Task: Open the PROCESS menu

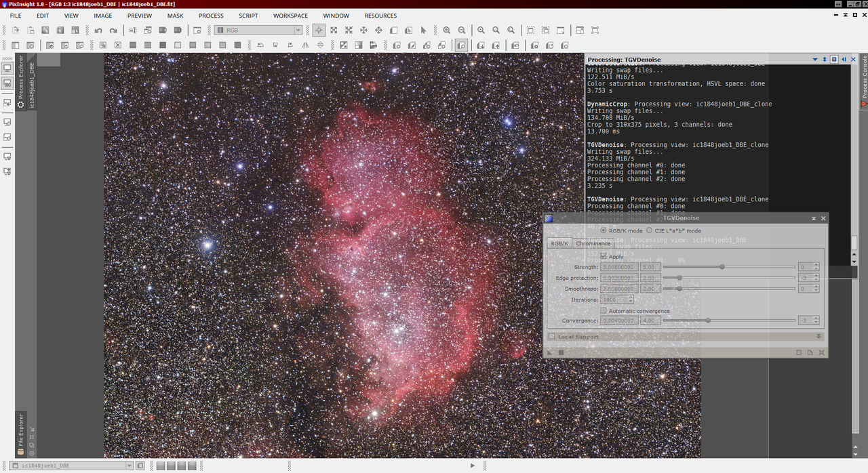Action: pyautogui.click(x=211, y=16)
